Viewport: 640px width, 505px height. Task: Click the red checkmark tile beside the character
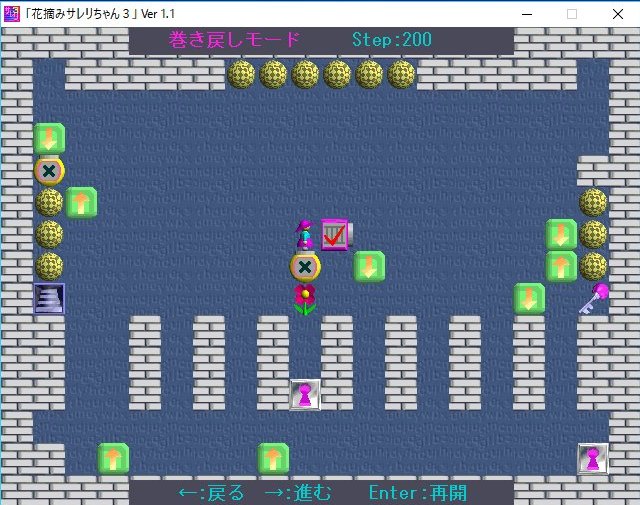[x=336, y=234]
